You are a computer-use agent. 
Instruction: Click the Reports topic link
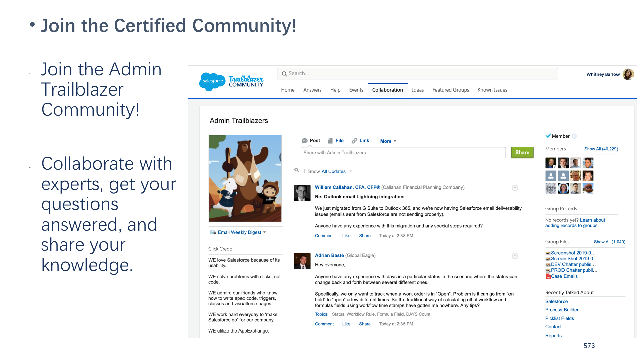[553, 336]
